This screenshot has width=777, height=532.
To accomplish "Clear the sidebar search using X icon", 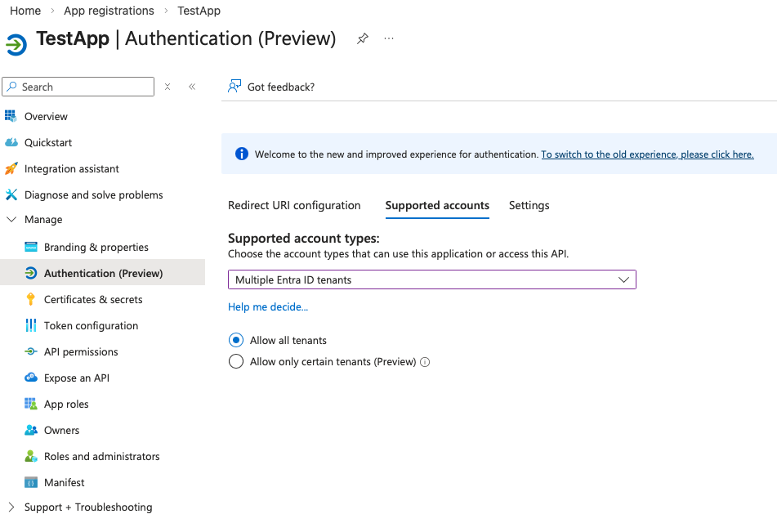I will pyautogui.click(x=167, y=87).
